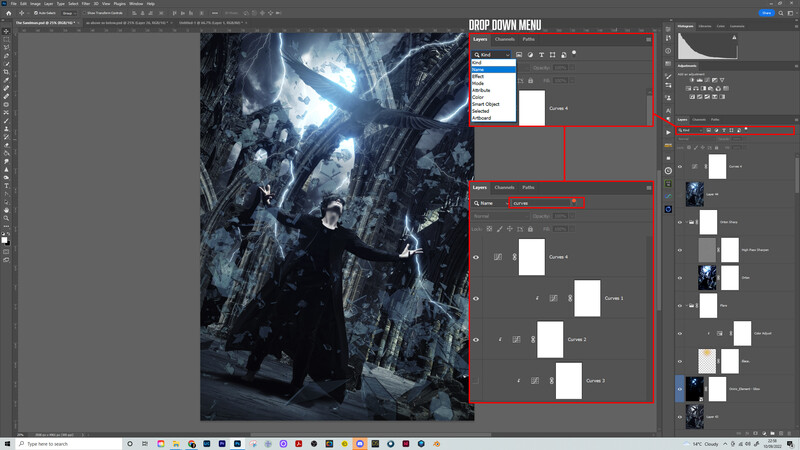Click the foreground color swatch

pos(4,240)
